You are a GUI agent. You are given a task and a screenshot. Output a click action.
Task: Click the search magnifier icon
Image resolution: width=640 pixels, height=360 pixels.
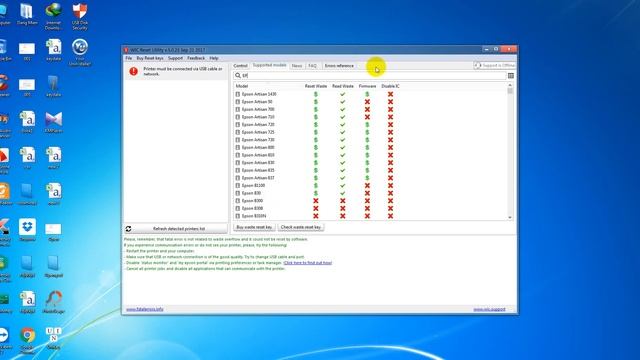238,76
